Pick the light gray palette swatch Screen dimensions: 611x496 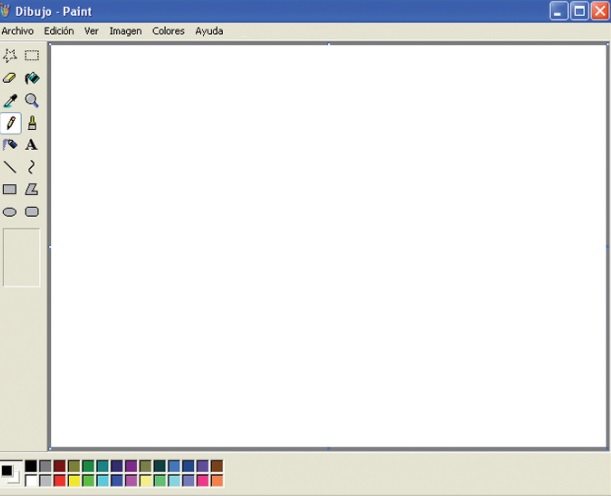pyautogui.click(x=45, y=480)
